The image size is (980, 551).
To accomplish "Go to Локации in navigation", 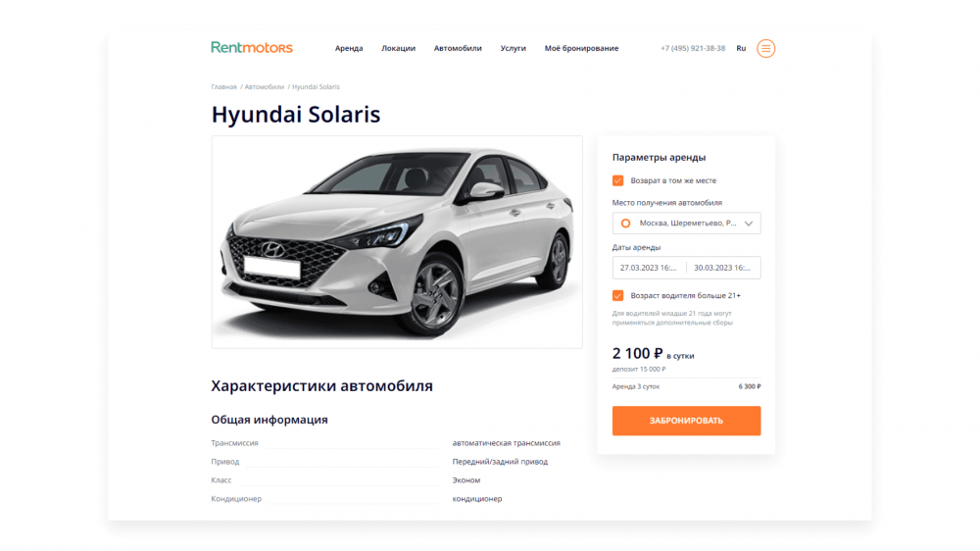I will 398,48.
